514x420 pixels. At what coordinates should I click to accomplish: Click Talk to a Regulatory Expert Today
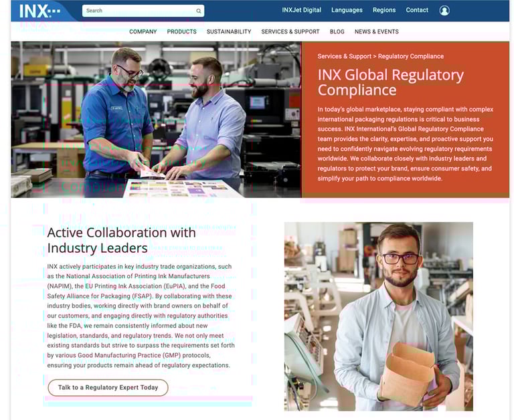click(x=108, y=388)
